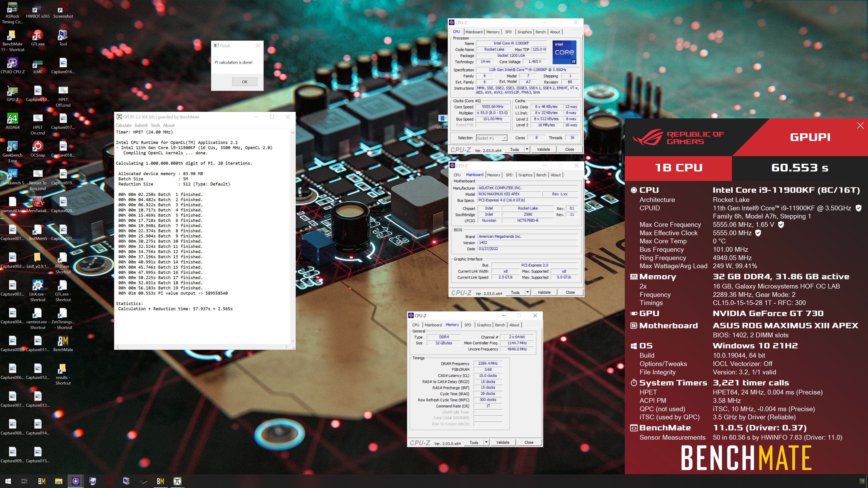Open TestMem5 desktop icon
The height and width of the screenshot is (488, 868).
click(x=38, y=233)
